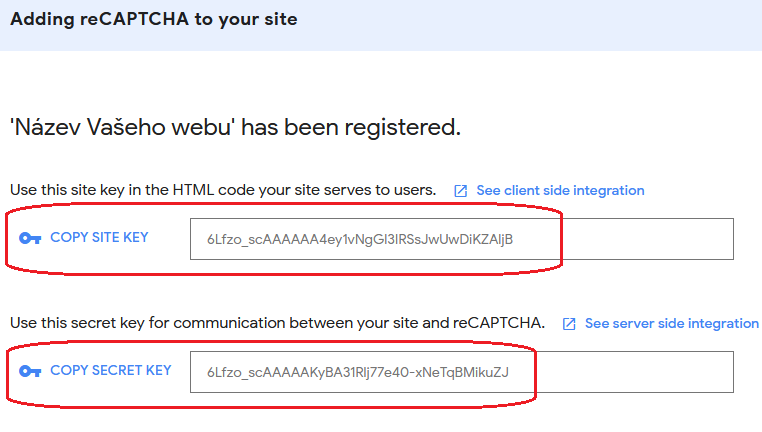Click the key icon beside COPY SECRET KEY
The image size is (762, 432).
click(30, 371)
